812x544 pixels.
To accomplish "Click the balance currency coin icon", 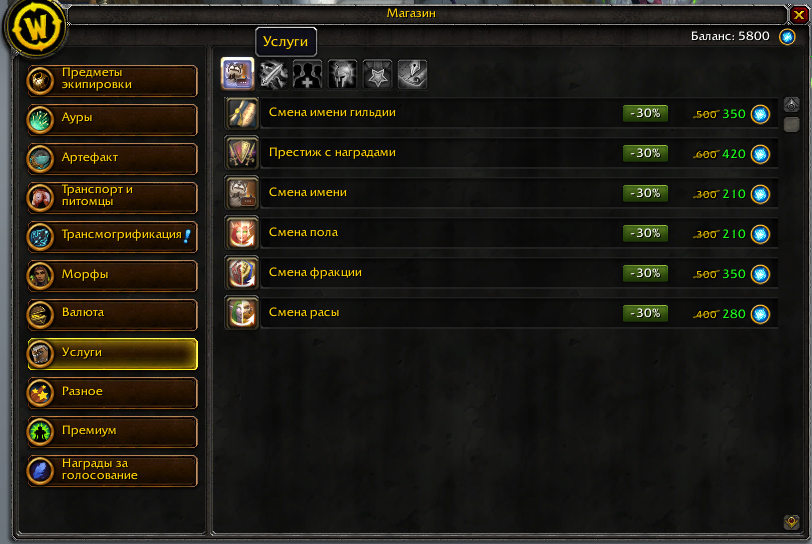I will pyautogui.click(x=787, y=37).
